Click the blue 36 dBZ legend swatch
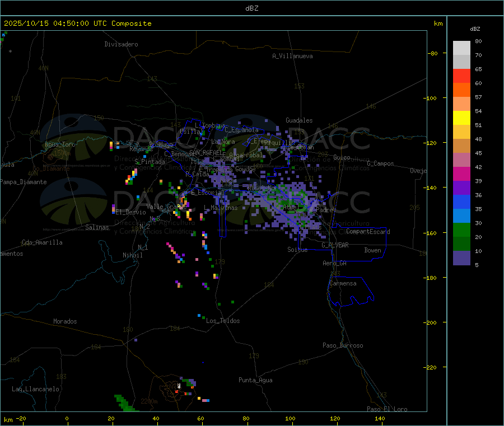 [461, 202]
